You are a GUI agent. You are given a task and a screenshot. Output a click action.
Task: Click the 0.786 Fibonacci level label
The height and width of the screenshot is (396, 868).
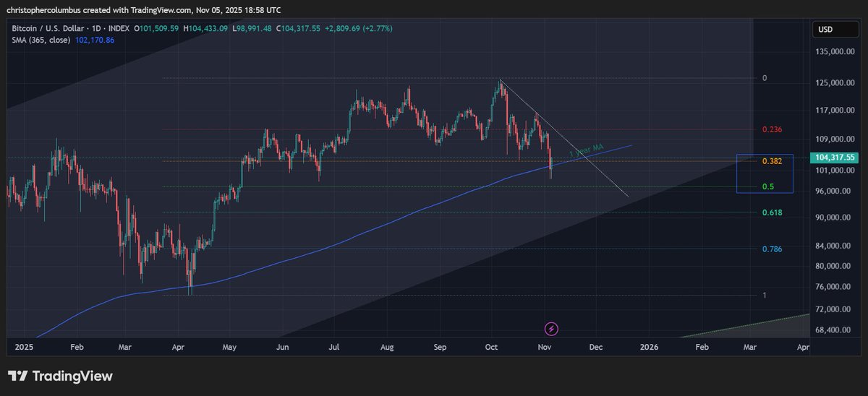772,249
